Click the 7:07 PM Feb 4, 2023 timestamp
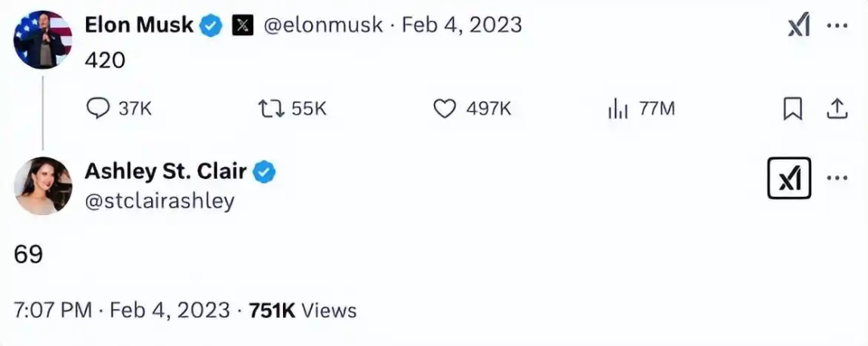Screen dimensions: 868x346 [x=120, y=310]
